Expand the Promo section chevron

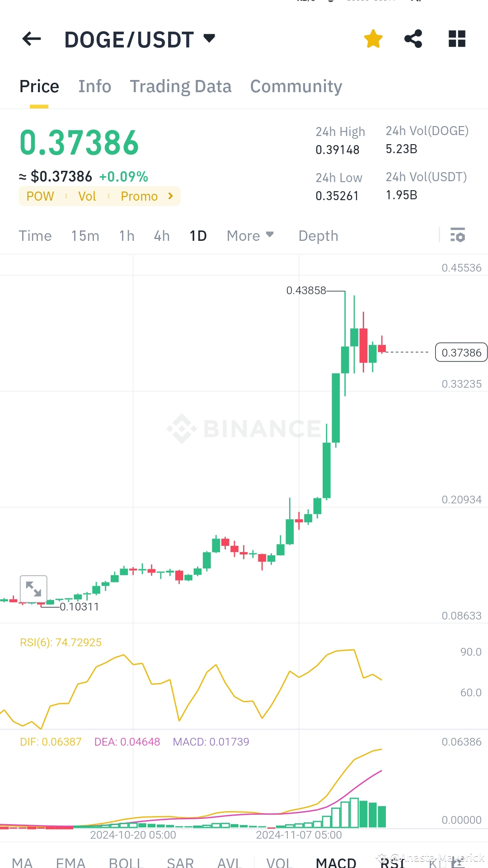point(170,196)
